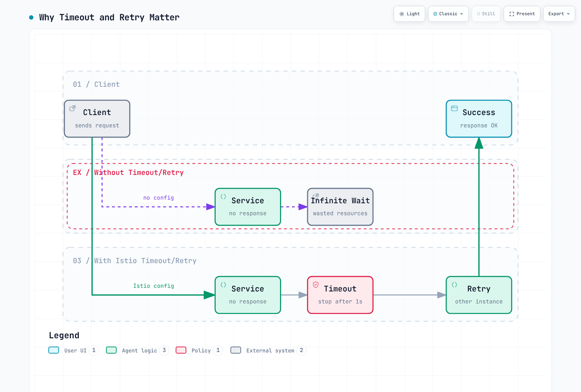
Task: Click the sun icon in Light button
Action: point(402,14)
